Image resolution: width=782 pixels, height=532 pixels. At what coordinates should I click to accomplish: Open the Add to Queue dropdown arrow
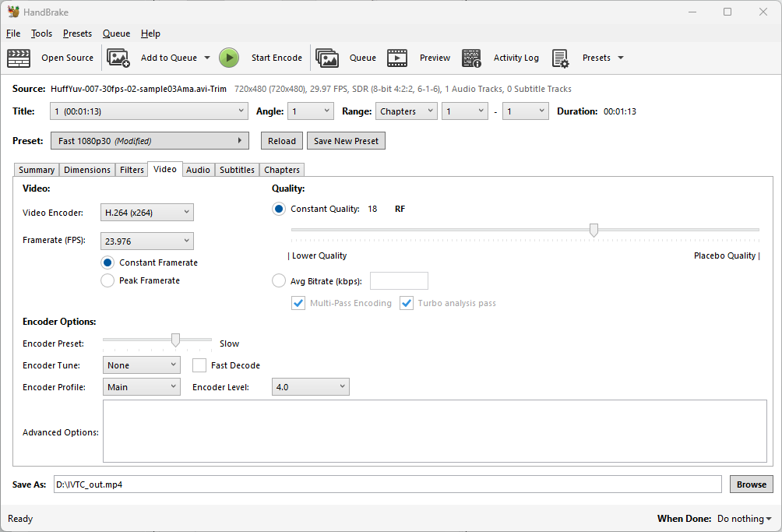click(x=207, y=58)
